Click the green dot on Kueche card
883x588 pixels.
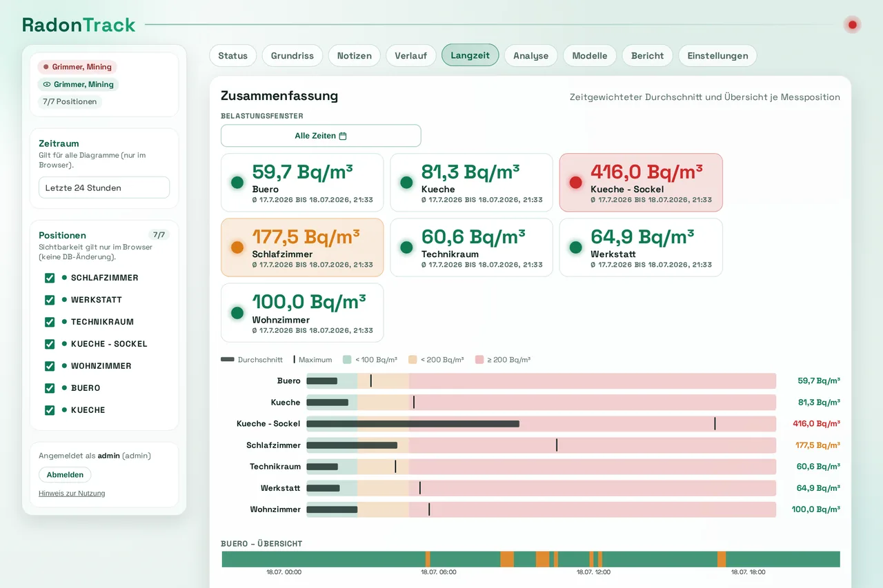coord(406,183)
